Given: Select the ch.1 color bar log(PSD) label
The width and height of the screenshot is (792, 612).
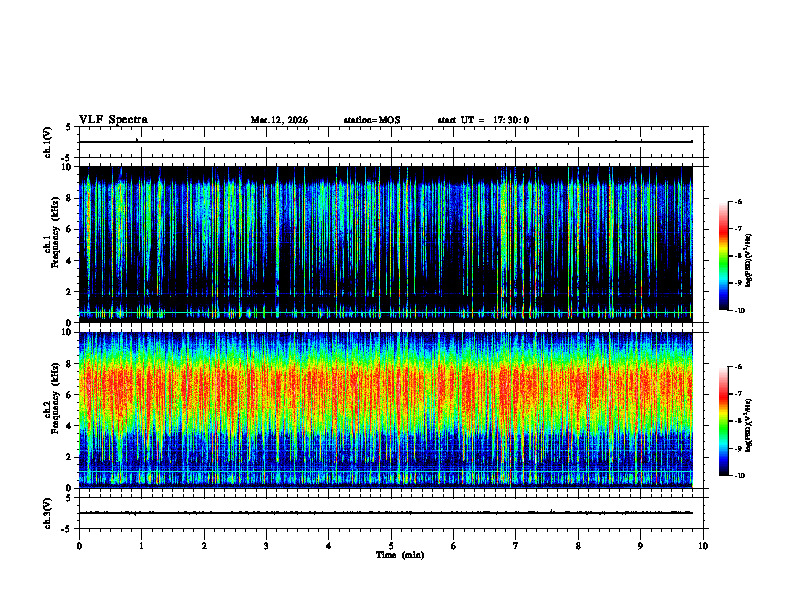Looking at the screenshot, I should [749, 260].
